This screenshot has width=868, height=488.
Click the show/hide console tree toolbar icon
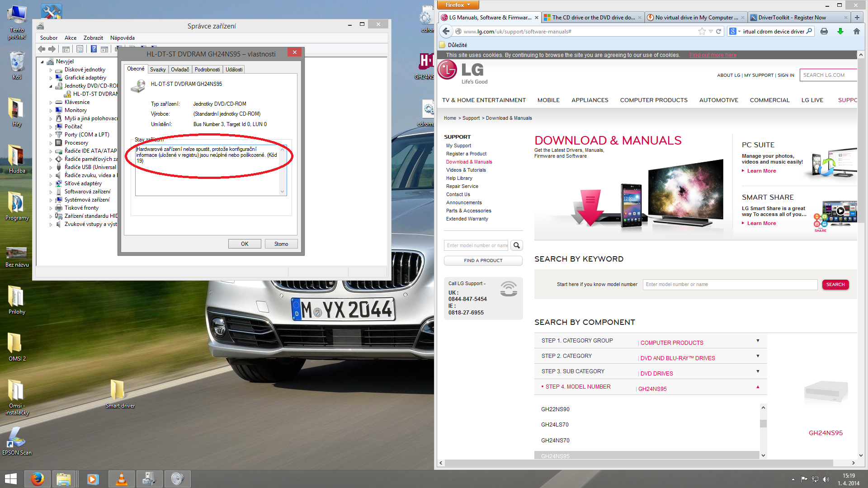(66, 49)
